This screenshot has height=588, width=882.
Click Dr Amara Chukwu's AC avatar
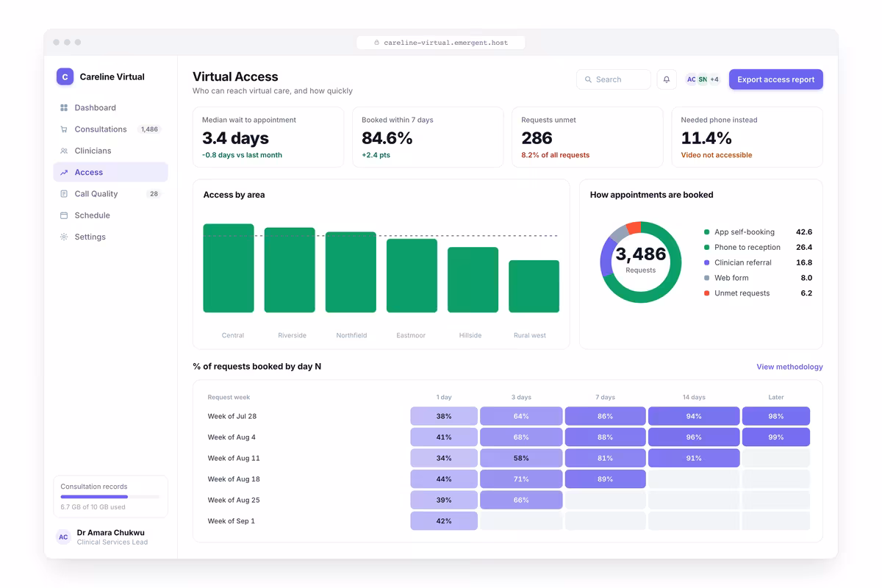(x=63, y=537)
